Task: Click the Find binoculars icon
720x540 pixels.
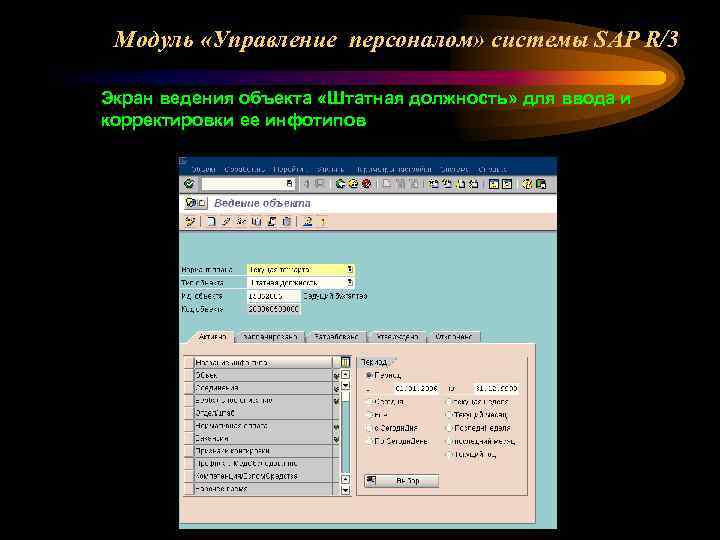Action: click(401, 184)
